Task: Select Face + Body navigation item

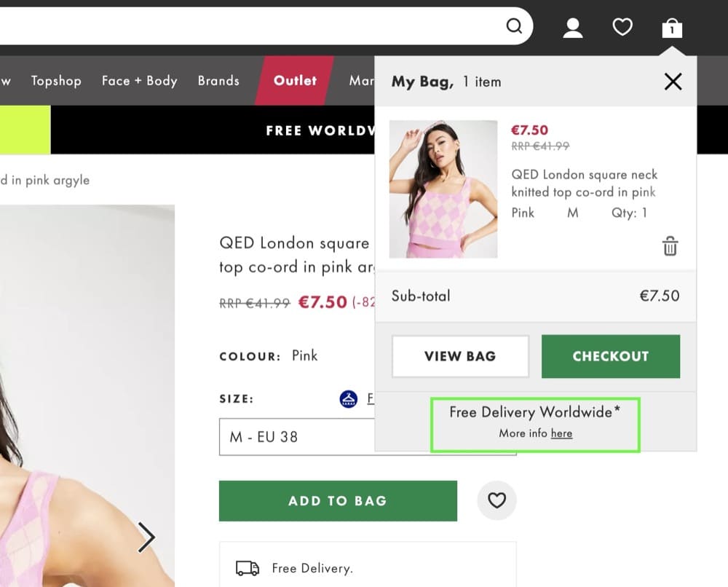Action: pos(140,81)
